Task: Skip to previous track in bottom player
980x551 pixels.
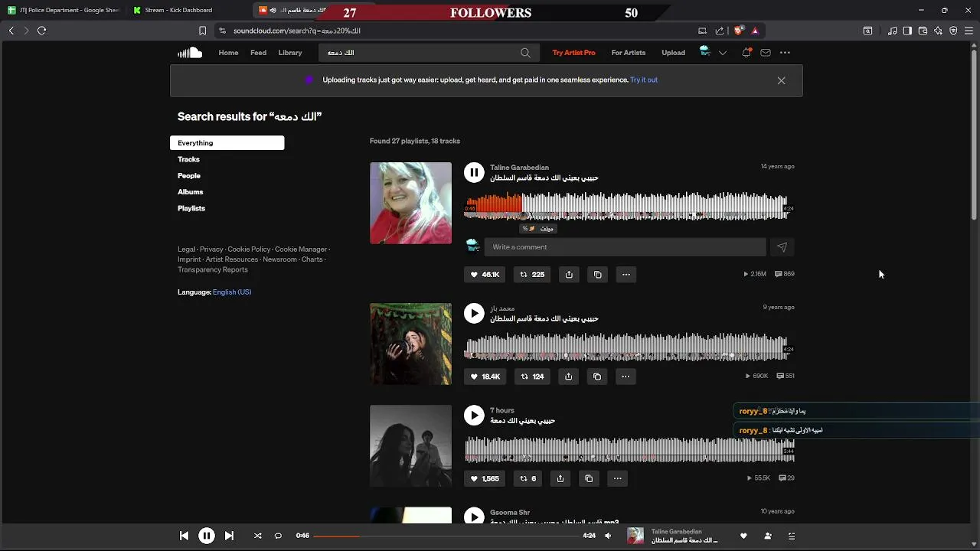Action: (x=184, y=536)
